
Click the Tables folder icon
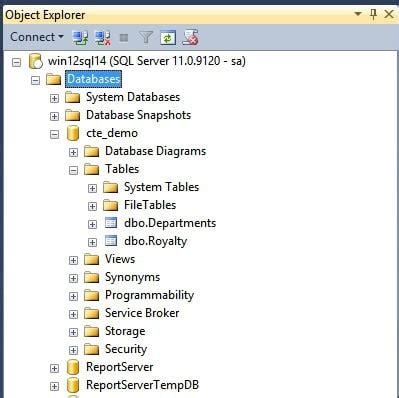pyautogui.click(x=92, y=169)
